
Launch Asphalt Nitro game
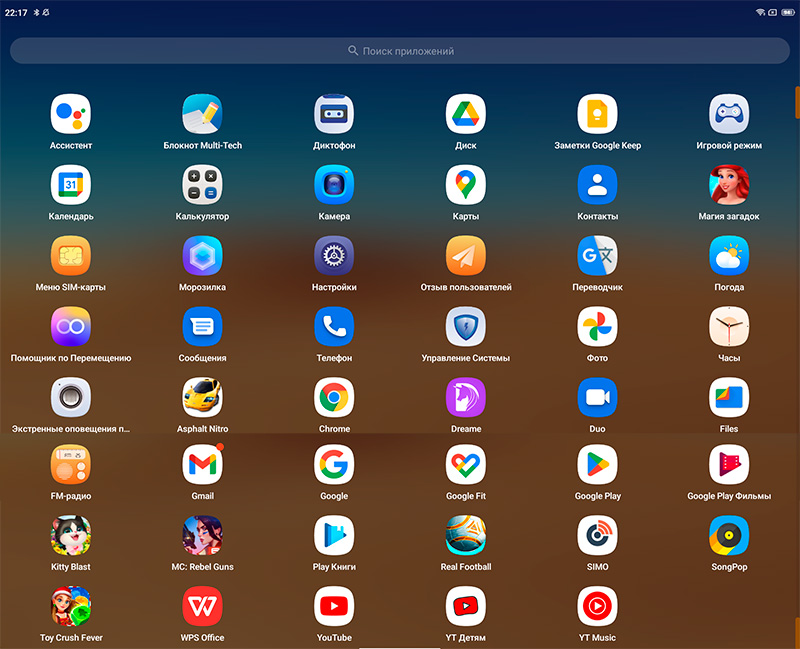[202, 398]
